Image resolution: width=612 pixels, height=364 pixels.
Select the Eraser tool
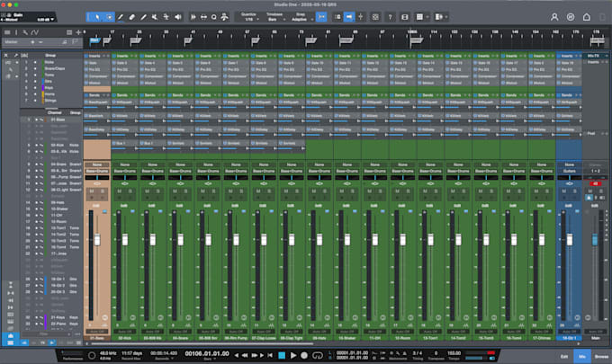coord(132,17)
